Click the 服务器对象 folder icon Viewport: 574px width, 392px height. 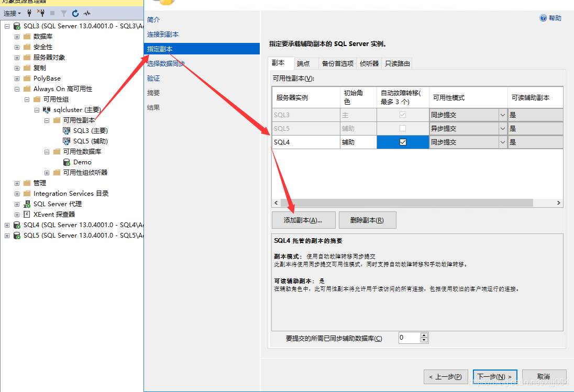pyautogui.click(x=27, y=58)
